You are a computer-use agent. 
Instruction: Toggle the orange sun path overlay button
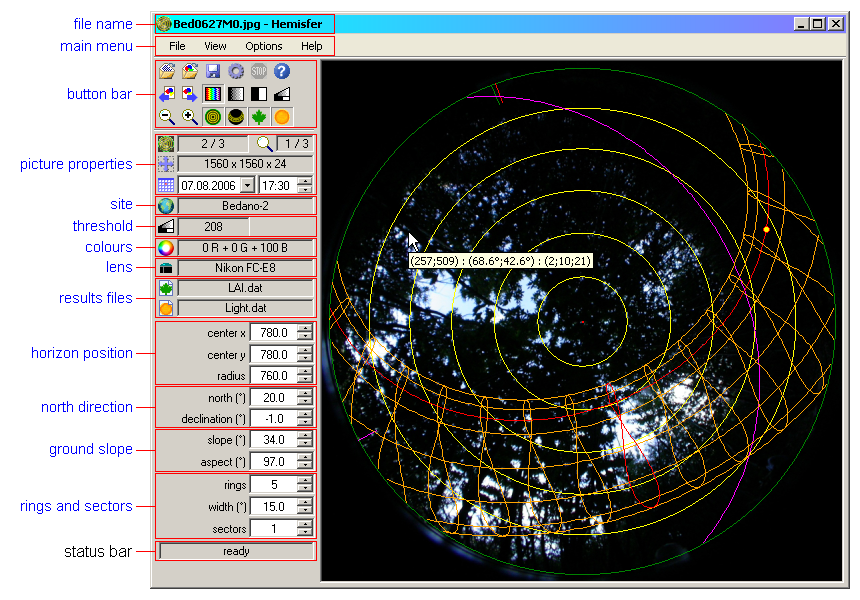(x=282, y=117)
